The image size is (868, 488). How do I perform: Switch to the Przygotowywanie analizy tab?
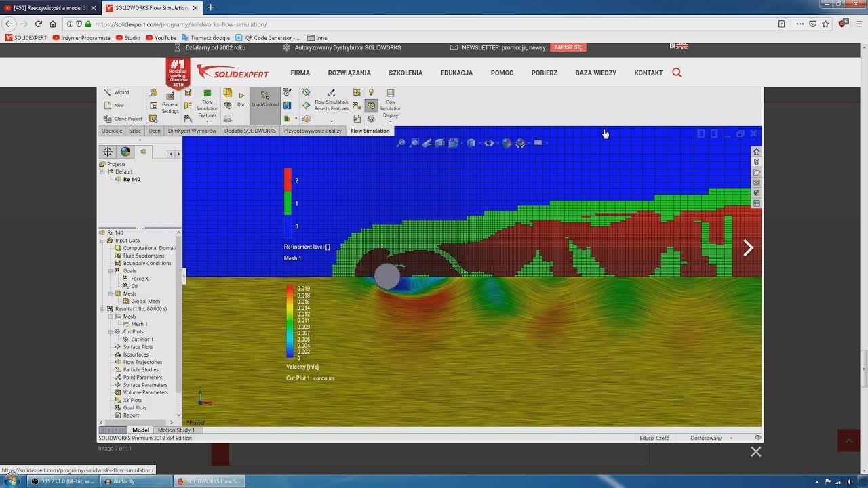coord(313,131)
